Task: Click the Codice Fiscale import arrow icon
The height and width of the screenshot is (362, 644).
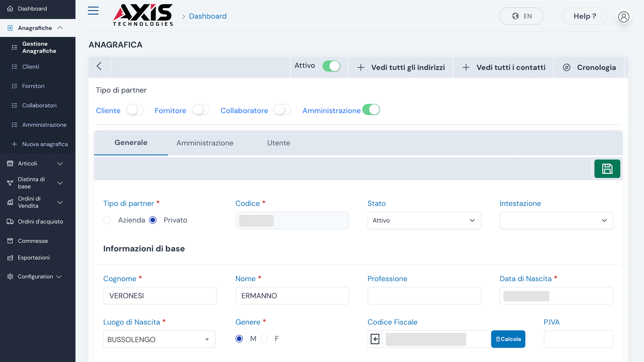Action: point(375,339)
